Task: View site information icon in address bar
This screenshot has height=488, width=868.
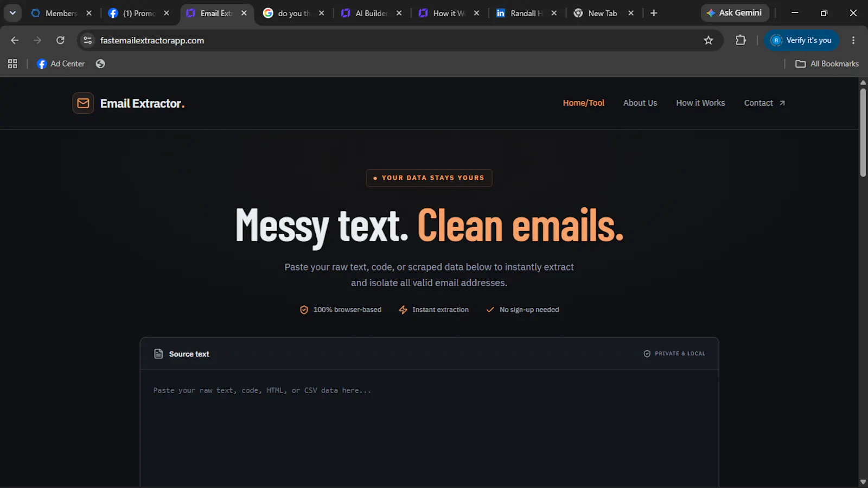Action: [x=88, y=40]
